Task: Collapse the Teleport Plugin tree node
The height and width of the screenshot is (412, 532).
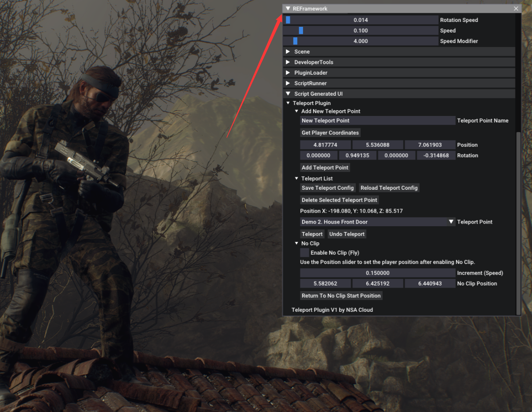Action: point(288,103)
